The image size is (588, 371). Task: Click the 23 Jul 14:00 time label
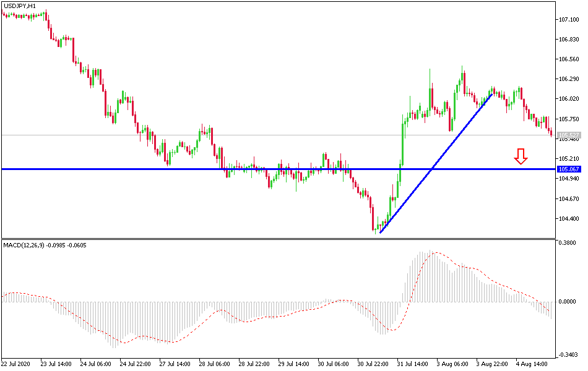[56, 364]
